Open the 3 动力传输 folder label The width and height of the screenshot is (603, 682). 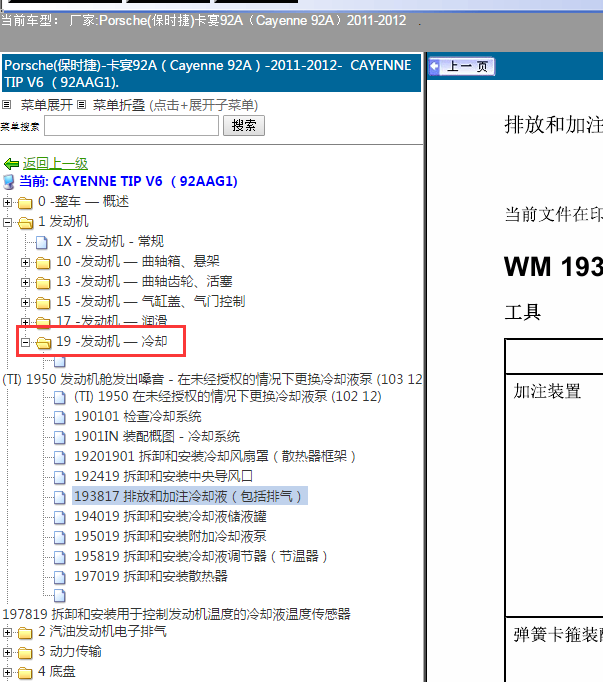70,652
